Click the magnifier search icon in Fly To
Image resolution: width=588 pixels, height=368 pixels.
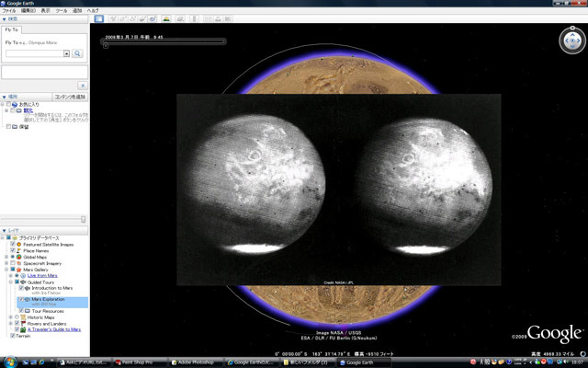77,53
